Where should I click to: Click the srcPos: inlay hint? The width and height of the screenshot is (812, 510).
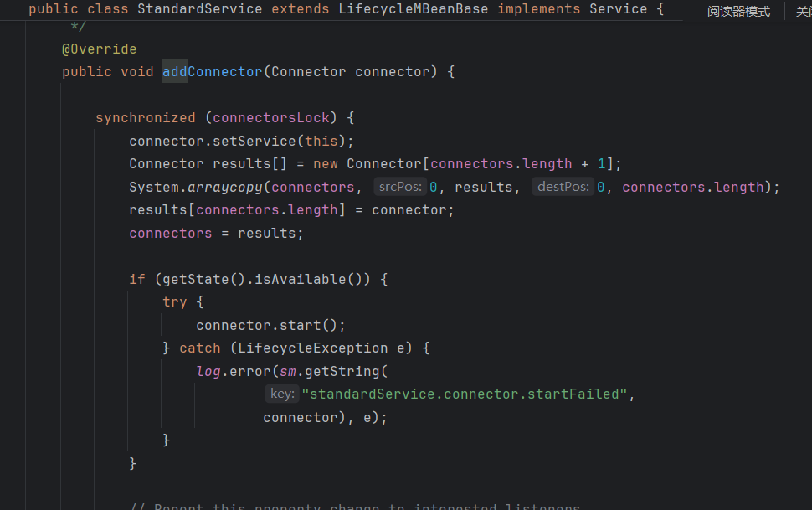(399, 187)
